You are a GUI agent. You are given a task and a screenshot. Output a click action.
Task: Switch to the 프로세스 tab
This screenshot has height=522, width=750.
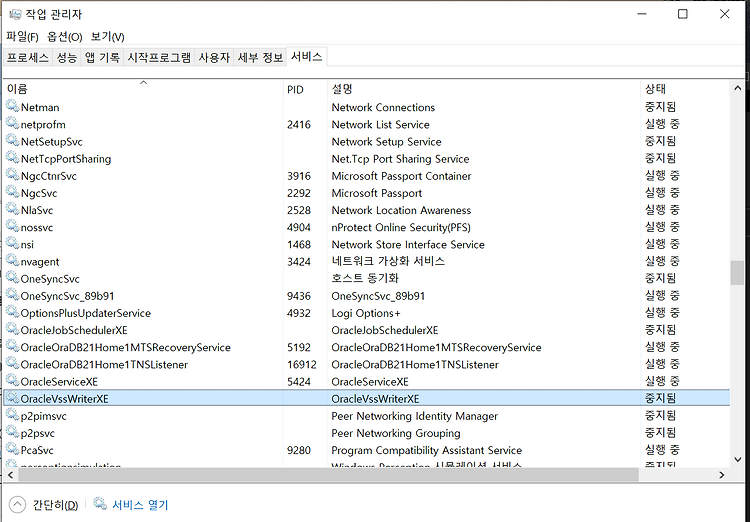point(28,58)
